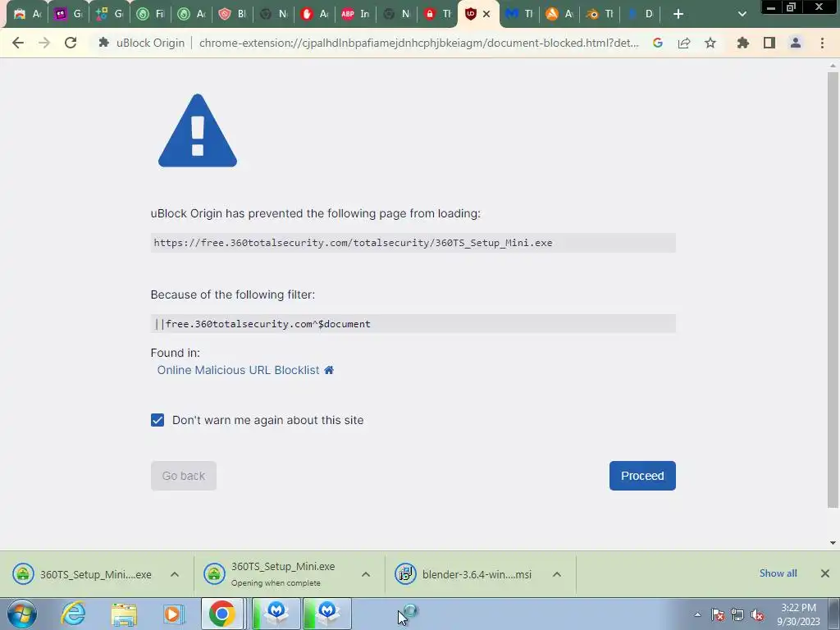Close the active uBlock Origin tab
Screen dimensions: 840x630
point(486,14)
